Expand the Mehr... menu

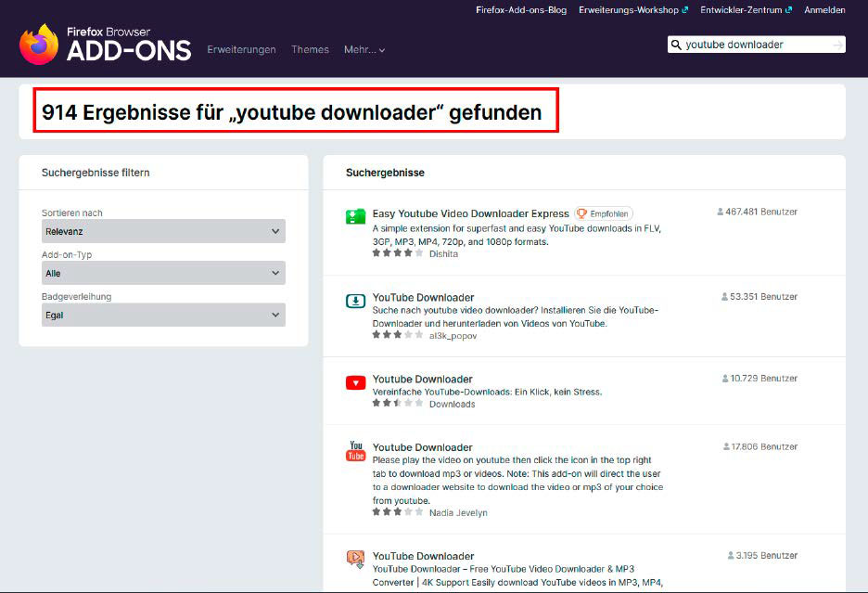364,50
